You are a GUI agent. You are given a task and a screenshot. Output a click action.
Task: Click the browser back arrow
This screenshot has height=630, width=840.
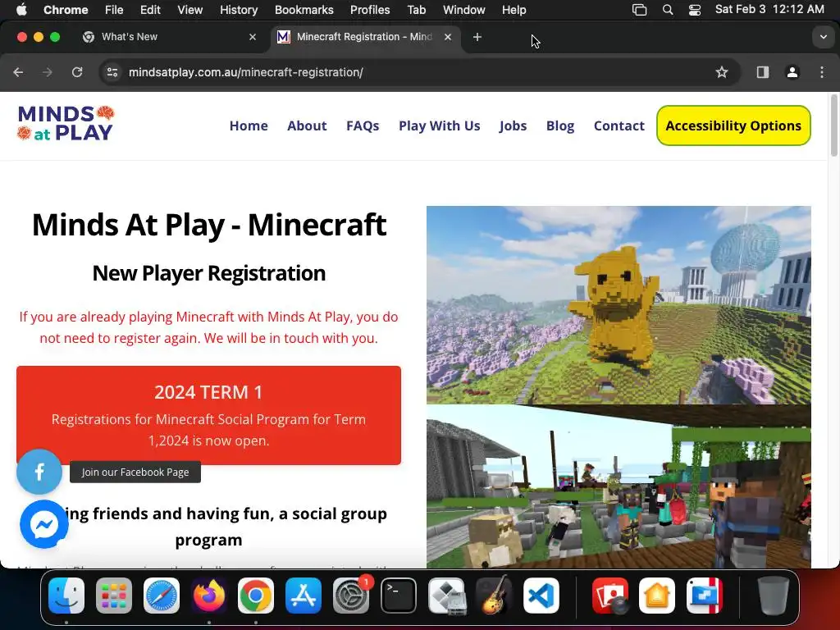[18, 72]
